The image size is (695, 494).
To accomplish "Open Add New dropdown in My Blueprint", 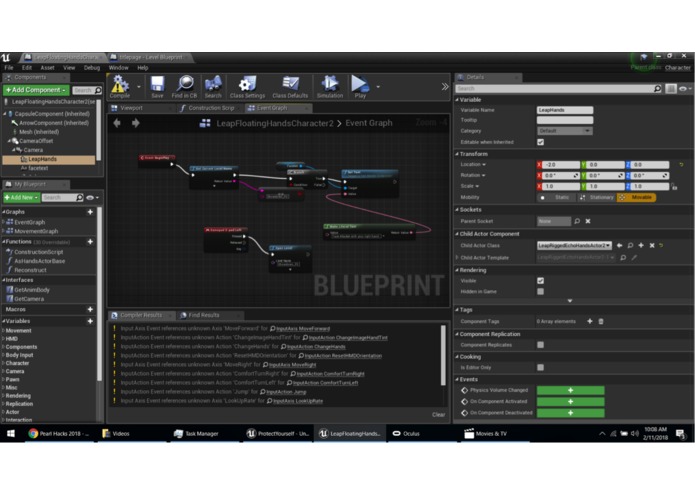I will pos(21,197).
